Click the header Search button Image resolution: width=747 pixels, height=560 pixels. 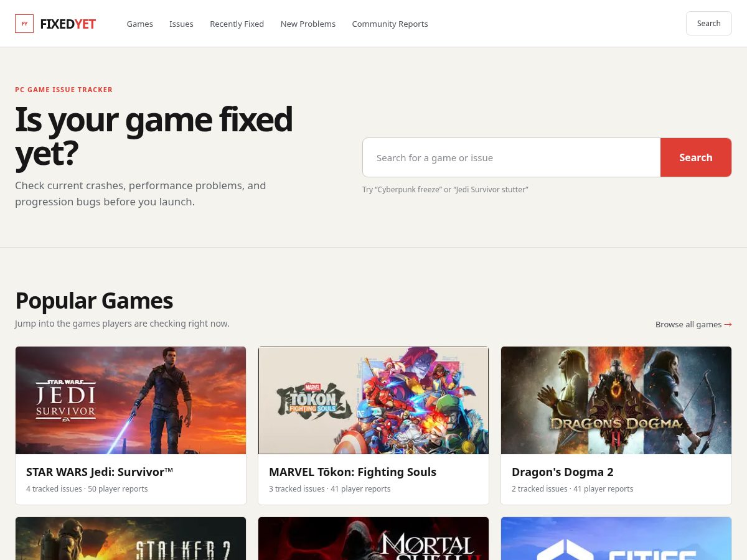coord(708,23)
